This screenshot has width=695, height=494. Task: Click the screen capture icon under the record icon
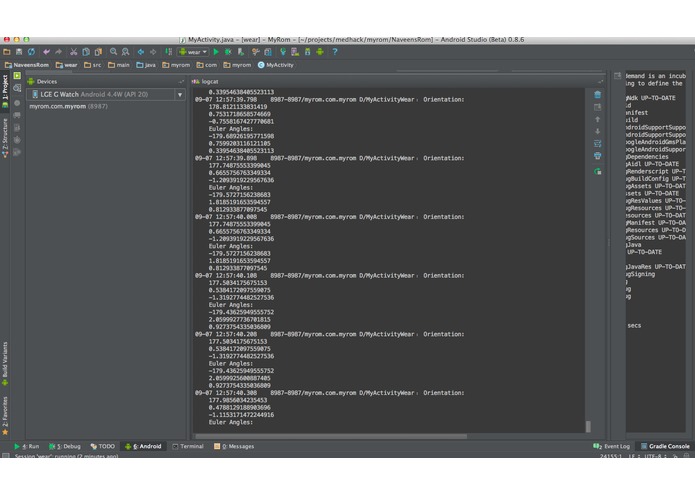17,88
